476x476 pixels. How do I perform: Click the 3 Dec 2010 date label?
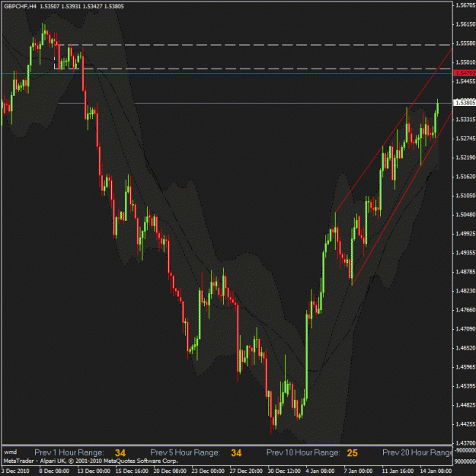[15, 471]
